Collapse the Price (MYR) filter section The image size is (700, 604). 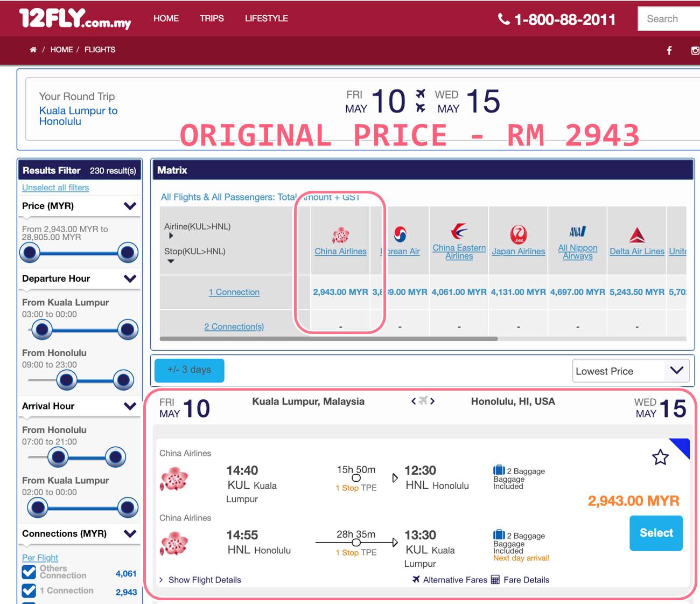coord(130,206)
